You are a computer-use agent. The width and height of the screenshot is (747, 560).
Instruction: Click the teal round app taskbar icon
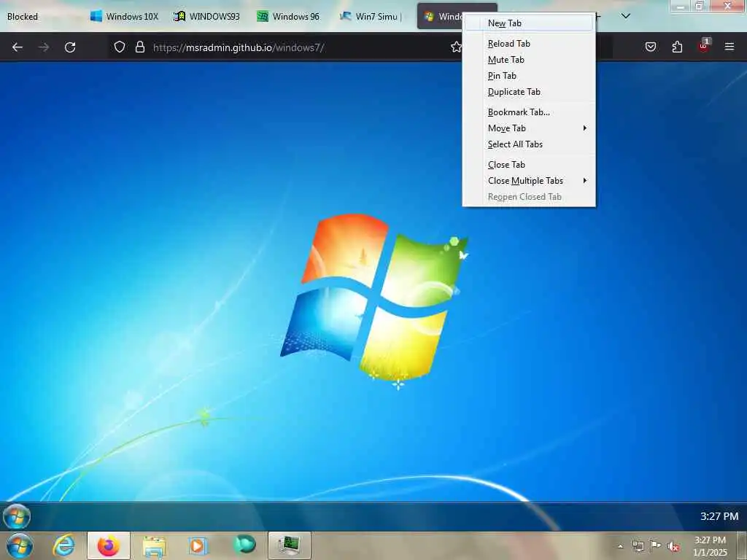point(244,545)
